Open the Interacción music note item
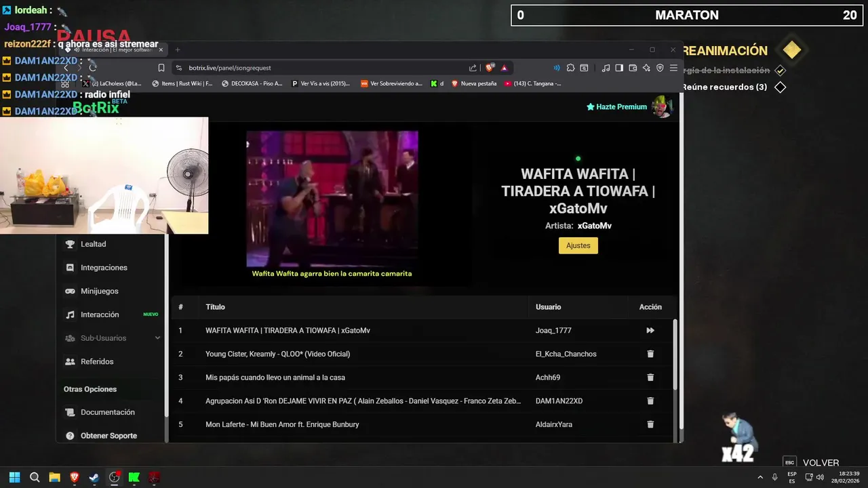This screenshot has width=868, height=488. [x=70, y=314]
